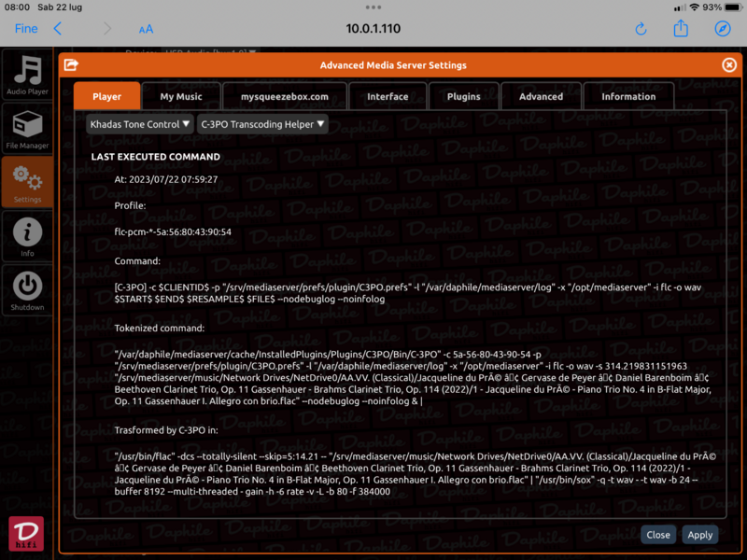Click the Apply button

pos(699,535)
